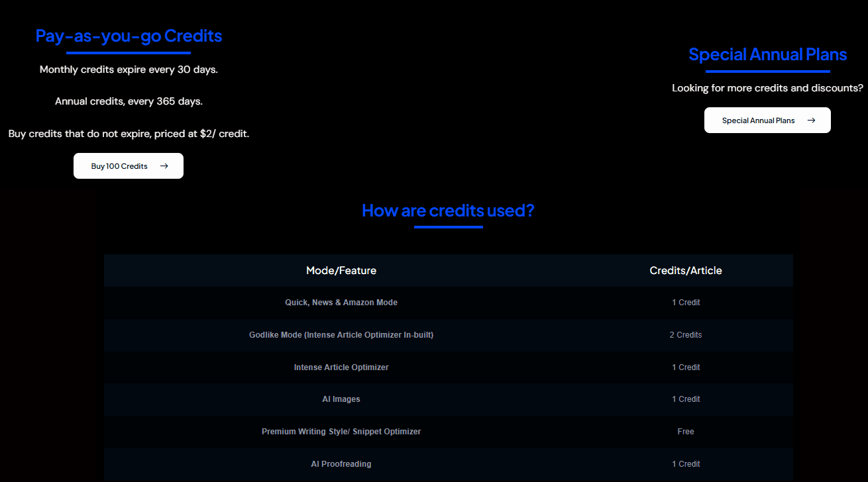Click the "Monthly credits expire every 30 days" text

coord(129,70)
